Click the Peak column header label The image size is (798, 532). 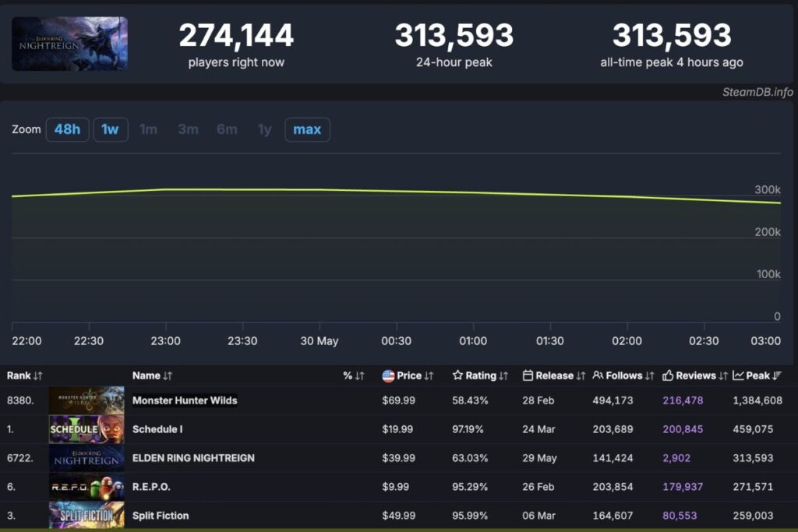[757, 376]
